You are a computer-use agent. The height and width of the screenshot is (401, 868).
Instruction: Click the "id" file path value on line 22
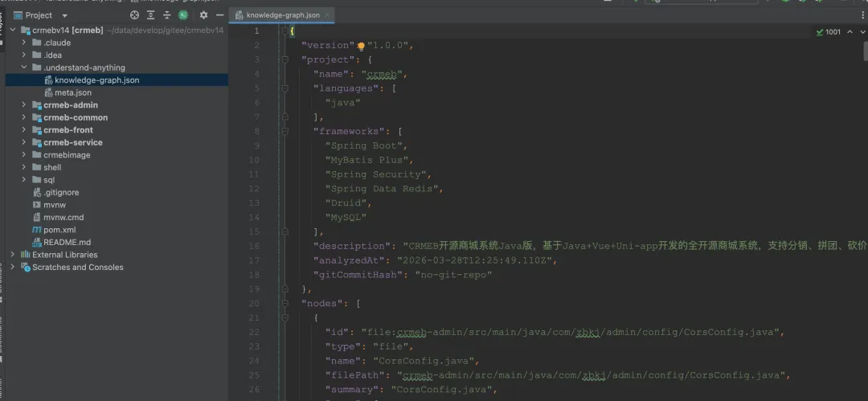coord(570,332)
